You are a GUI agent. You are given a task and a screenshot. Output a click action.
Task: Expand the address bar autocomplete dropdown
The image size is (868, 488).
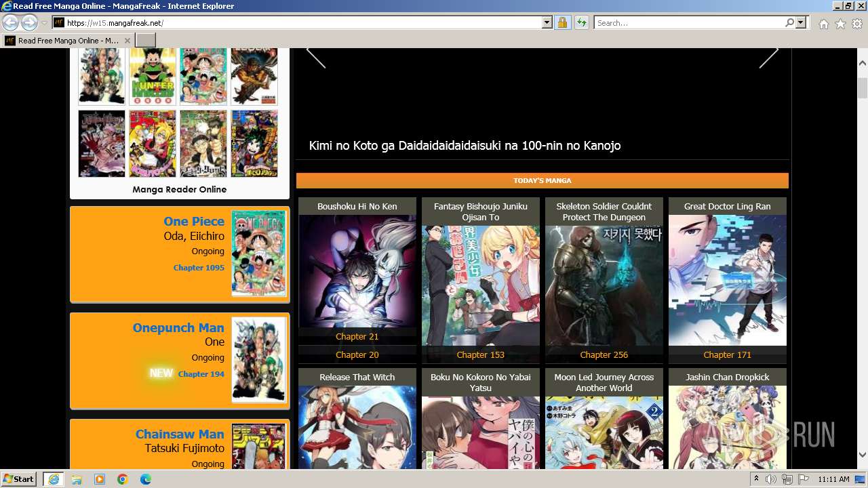tap(547, 23)
